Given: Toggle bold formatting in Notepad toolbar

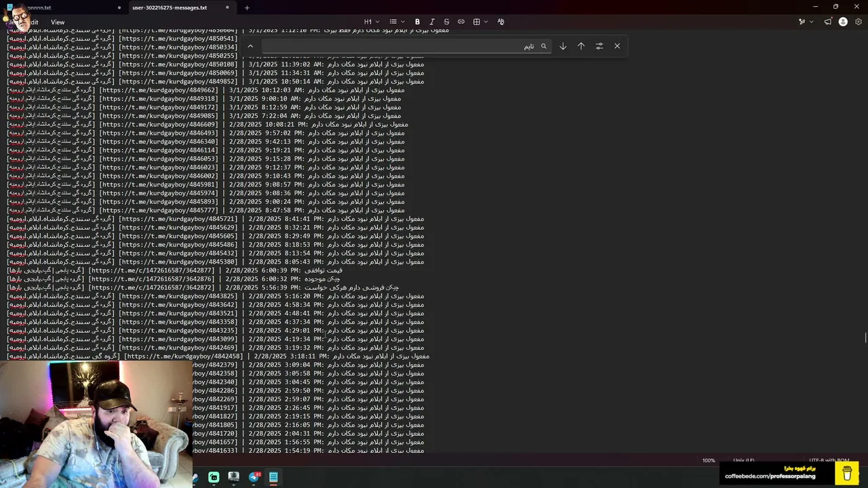Looking at the screenshot, I should tap(417, 22).
